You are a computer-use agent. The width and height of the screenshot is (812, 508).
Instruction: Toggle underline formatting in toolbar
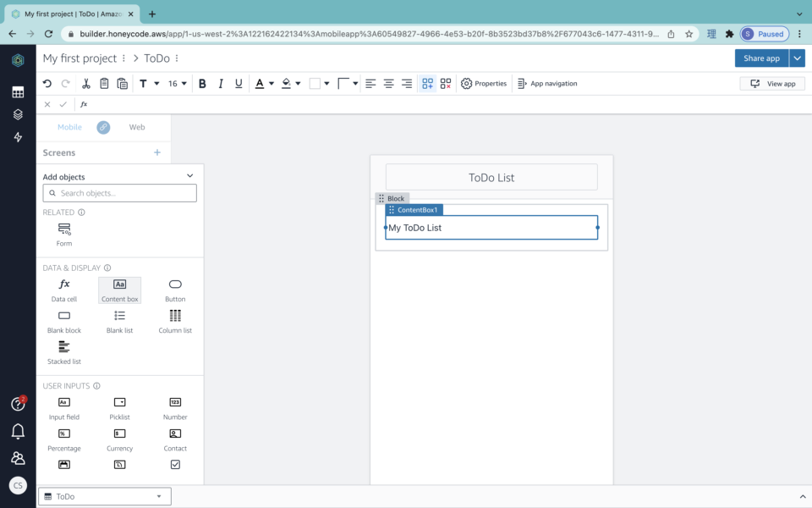coord(239,83)
